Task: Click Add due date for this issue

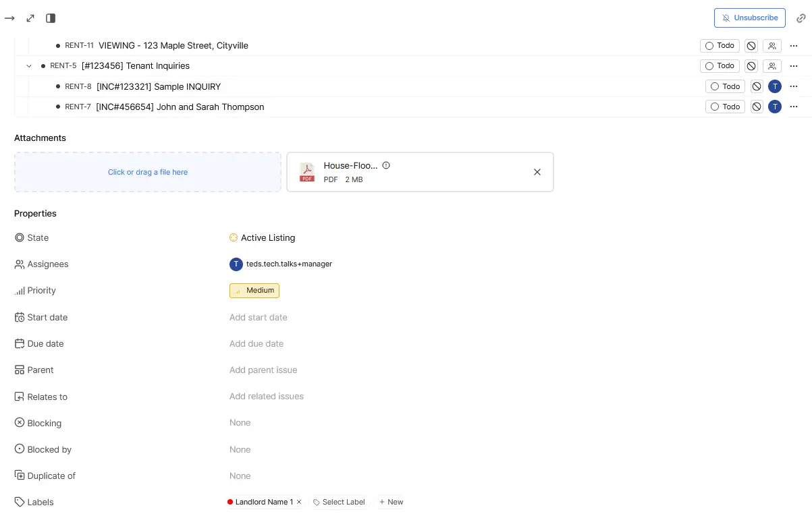Action: [x=256, y=343]
